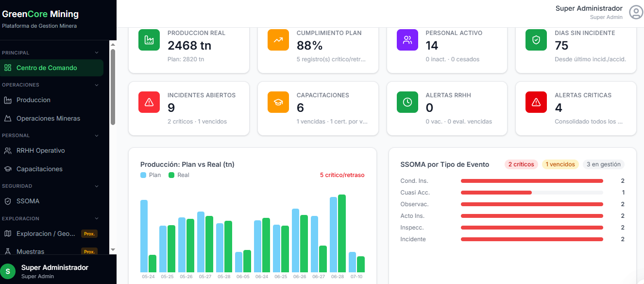Click the Operaciones Mineras mountain icon
This screenshot has width=644, height=284.
pos(8,118)
